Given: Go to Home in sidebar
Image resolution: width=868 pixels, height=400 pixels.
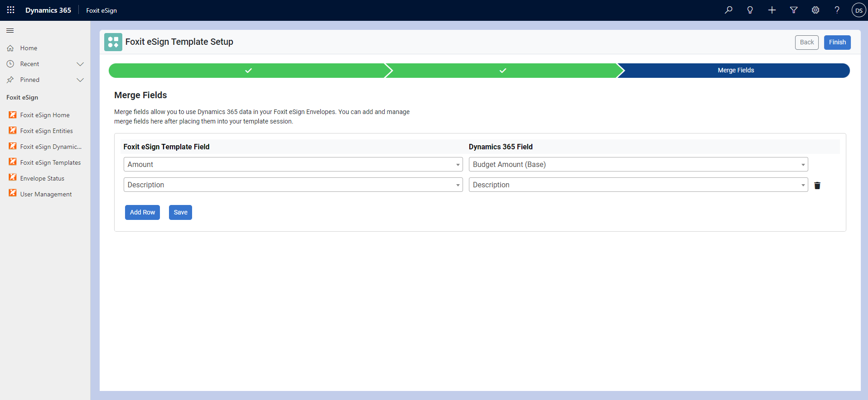Looking at the screenshot, I should (29, 48).
